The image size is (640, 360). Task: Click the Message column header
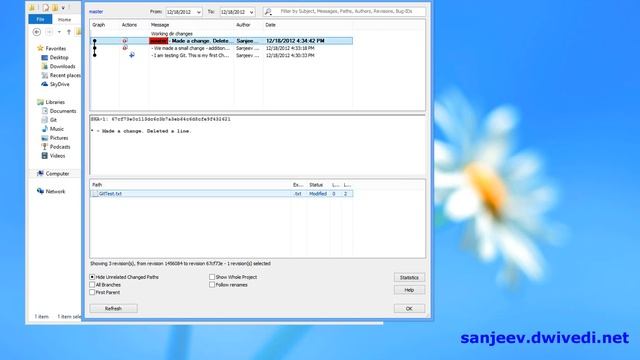160,25
